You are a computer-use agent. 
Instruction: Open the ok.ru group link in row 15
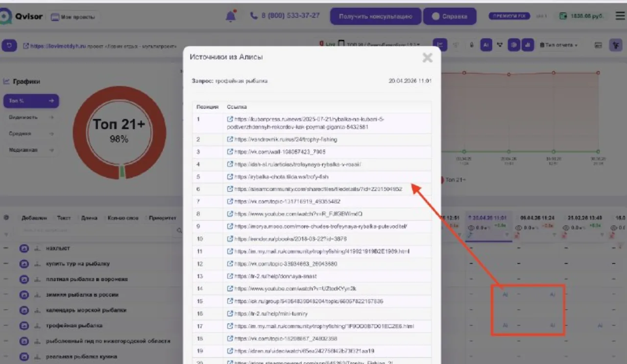pyautogui.click(x=309, y=301)
